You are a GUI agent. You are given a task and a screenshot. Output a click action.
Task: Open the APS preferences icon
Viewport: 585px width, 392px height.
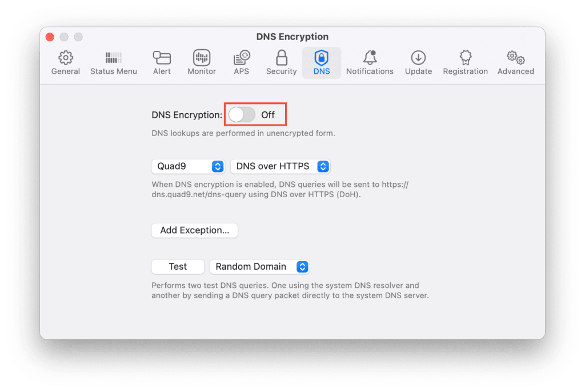click(242, 58)
